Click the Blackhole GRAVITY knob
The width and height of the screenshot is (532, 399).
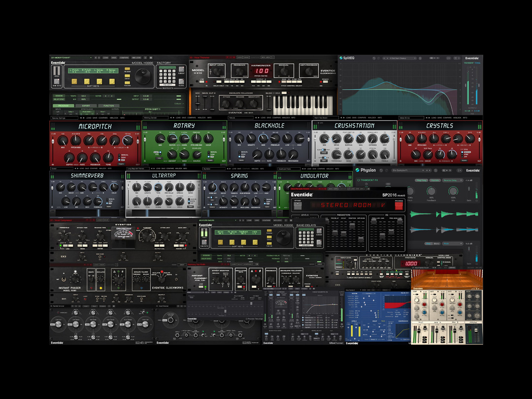click(x=251, y=138)
